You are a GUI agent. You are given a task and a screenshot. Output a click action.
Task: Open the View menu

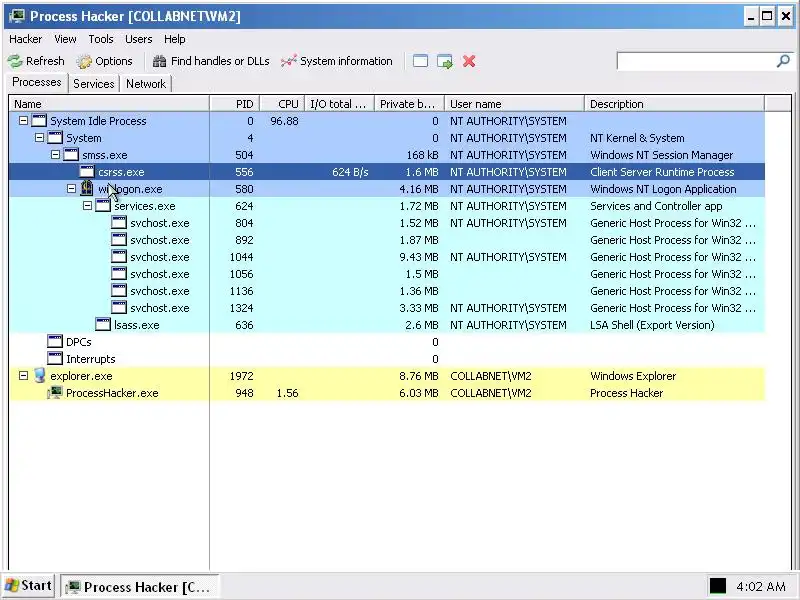[x=65, y=39]
